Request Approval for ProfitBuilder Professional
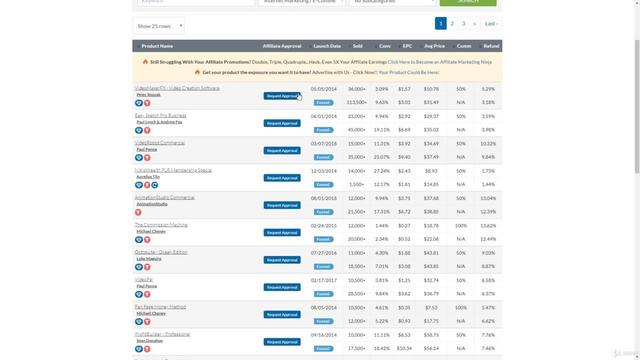This screenshot has height=360, width=640. click(282, 342)
